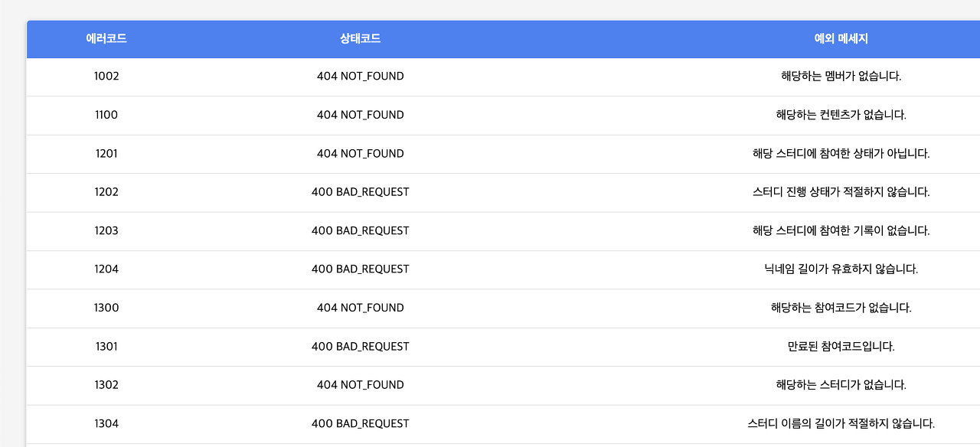Select error code cell 1202
The image size is (980, 447).
(x=106, y=192)
